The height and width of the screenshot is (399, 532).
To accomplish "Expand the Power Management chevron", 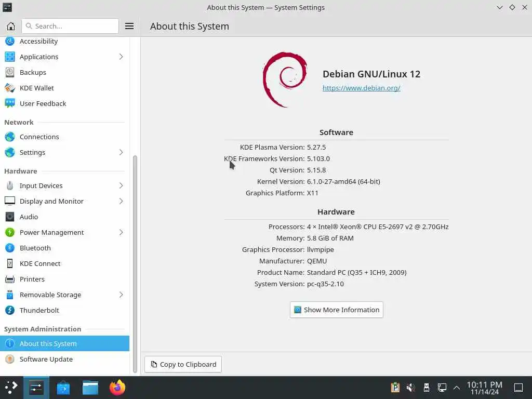I will tap(121, 232).
